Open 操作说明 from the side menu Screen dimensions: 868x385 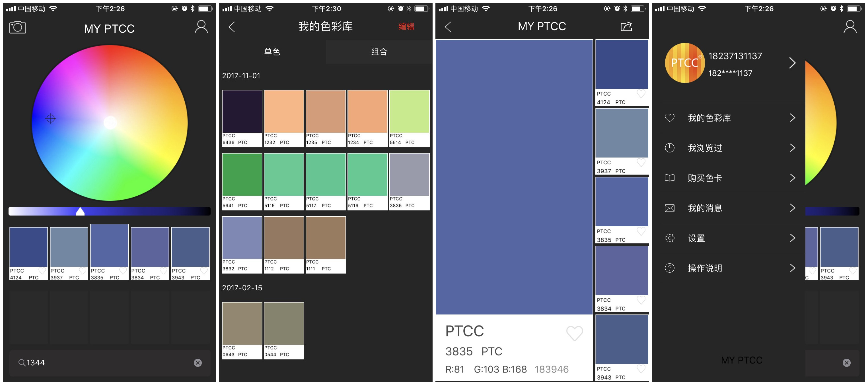[732, 268]
